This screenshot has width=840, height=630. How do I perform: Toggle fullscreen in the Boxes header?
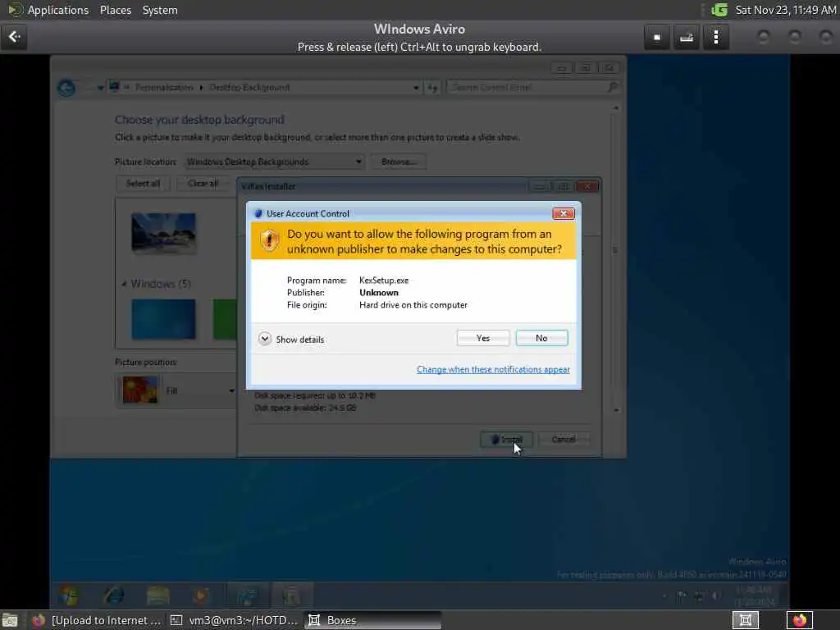657,38
